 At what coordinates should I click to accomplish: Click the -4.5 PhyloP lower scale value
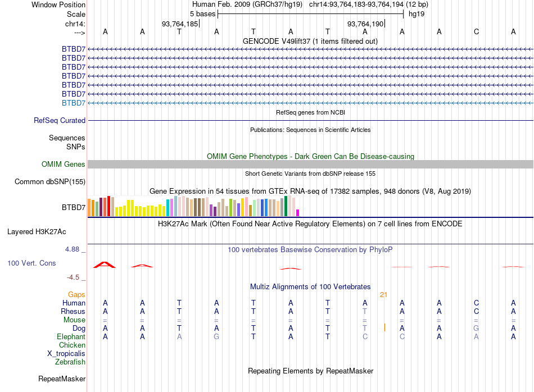pos(73,277)
